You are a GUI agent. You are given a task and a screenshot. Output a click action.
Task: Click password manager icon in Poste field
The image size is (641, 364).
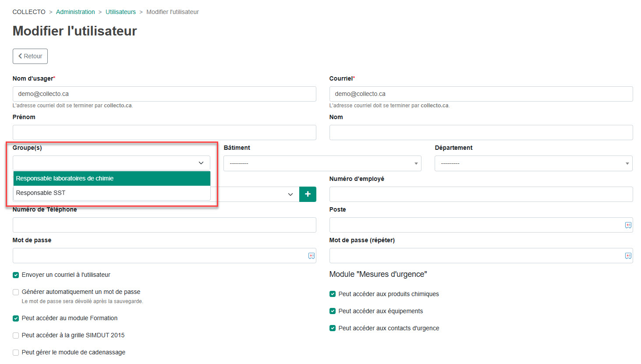[628, 225]
